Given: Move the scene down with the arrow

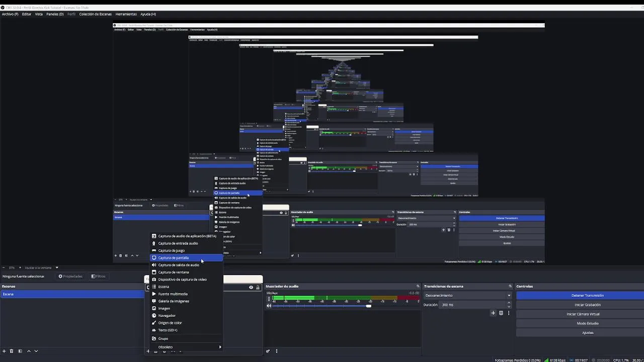Looking at the screenshot, I should point(36,351).
